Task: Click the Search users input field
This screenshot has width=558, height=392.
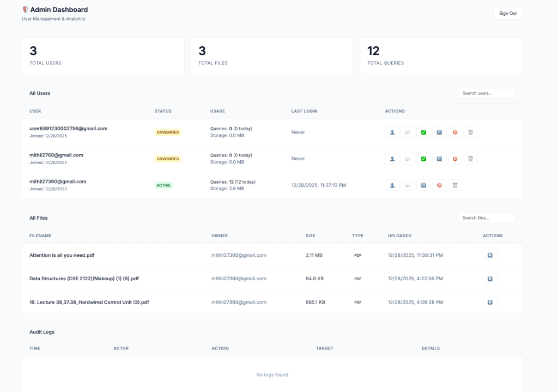Action: (x=487, y=93)
